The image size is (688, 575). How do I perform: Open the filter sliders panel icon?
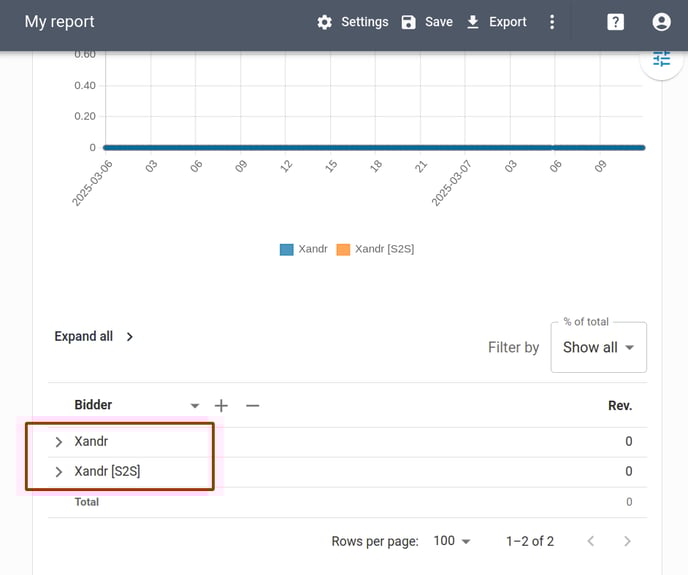[661, 59]
